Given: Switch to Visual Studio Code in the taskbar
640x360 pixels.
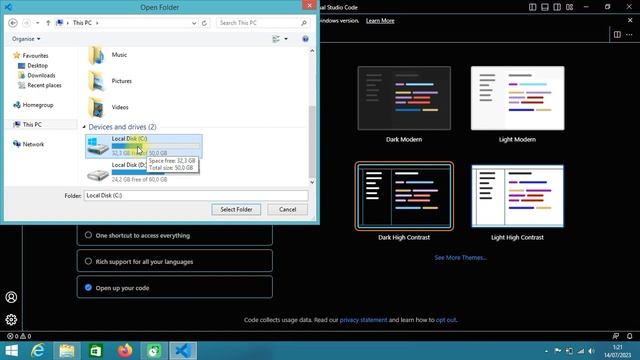Looking at the screenshot, I should [x=183, y=351].
